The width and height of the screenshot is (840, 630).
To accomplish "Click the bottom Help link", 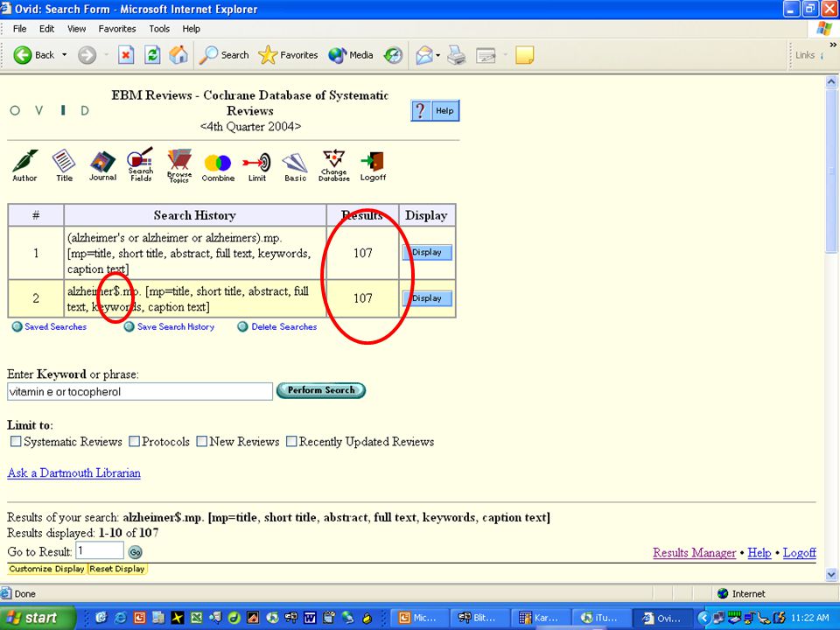I will click(759, 553).
